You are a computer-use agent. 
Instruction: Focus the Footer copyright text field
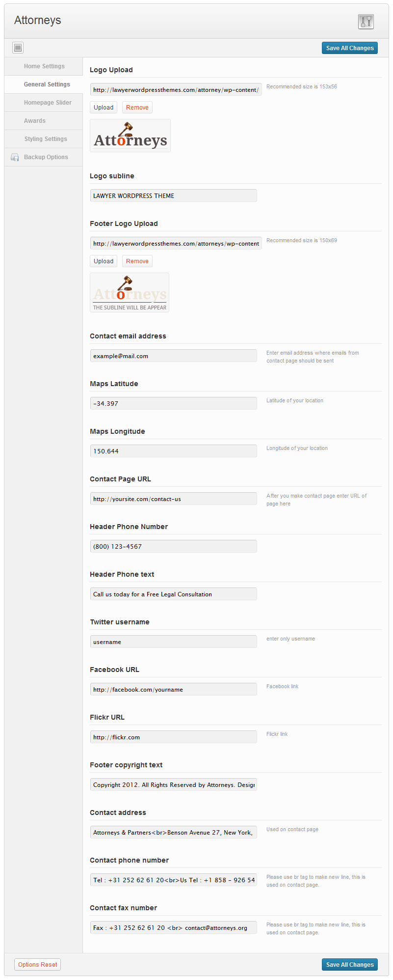(x=173, y=785)
